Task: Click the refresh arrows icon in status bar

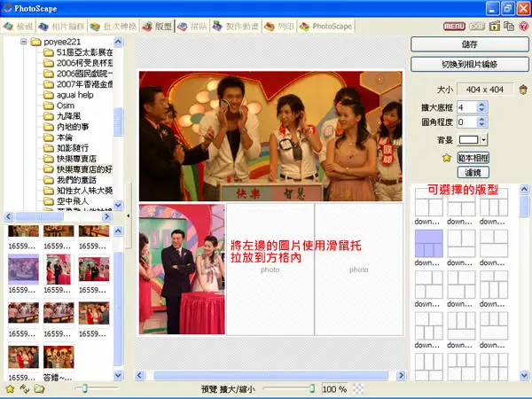Action: 25,389
